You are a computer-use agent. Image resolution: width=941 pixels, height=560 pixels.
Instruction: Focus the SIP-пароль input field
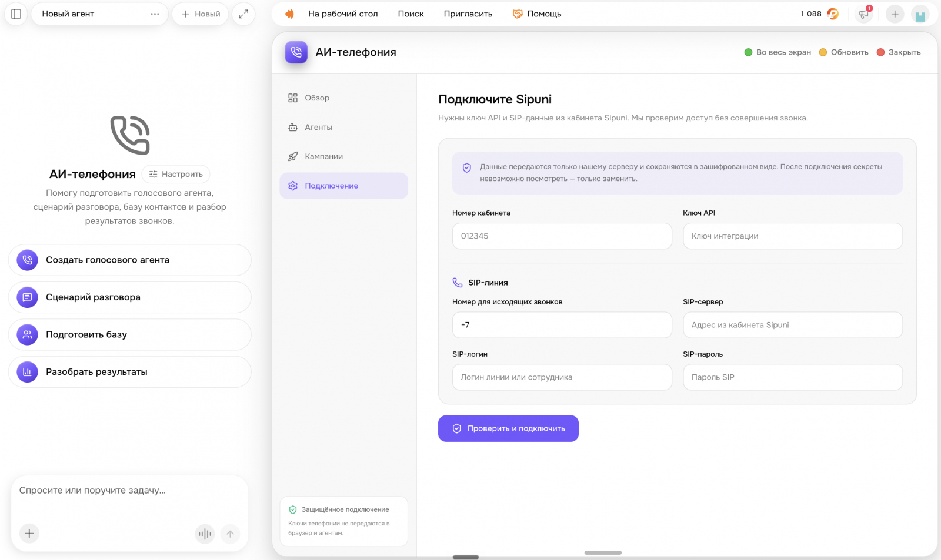pyautogui.click(x=793, y=377)
